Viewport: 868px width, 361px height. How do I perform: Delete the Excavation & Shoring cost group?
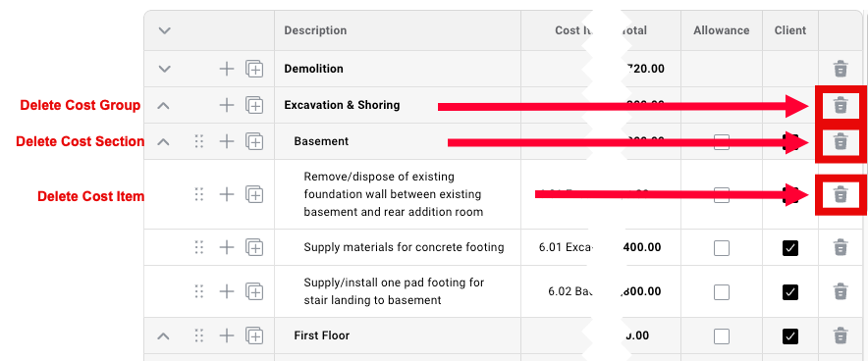click(x=841, y=105)
